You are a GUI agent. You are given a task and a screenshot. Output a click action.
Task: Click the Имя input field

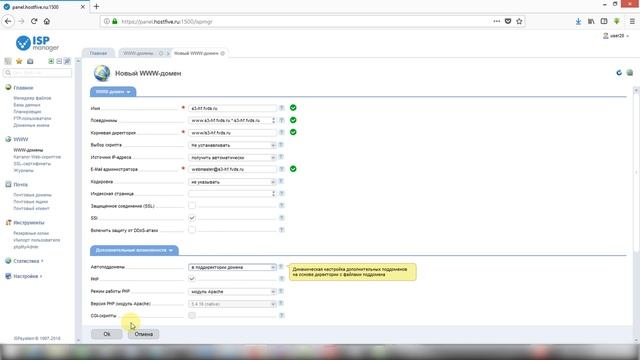pyautogui.click(x=232, y=108)
